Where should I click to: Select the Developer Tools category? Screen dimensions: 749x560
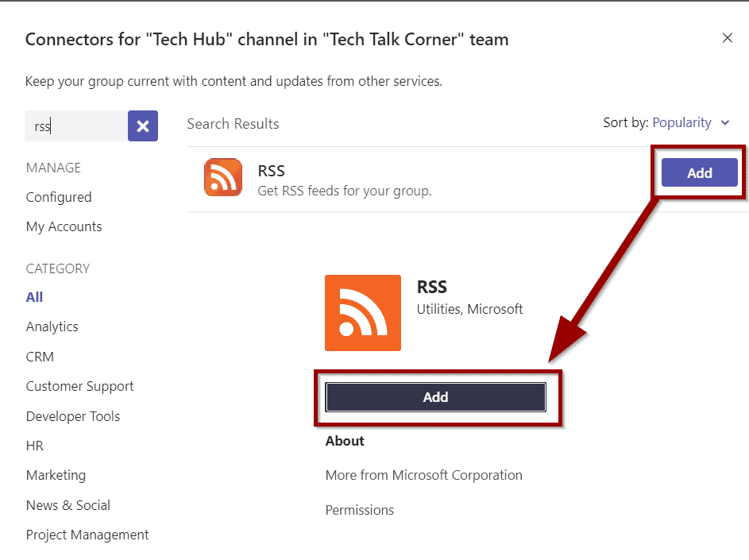pyautogui.click(x=73, y=416)
